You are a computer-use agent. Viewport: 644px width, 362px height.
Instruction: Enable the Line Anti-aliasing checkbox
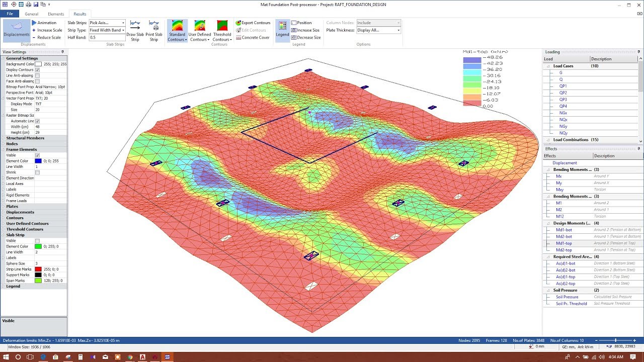pos(37,75)
